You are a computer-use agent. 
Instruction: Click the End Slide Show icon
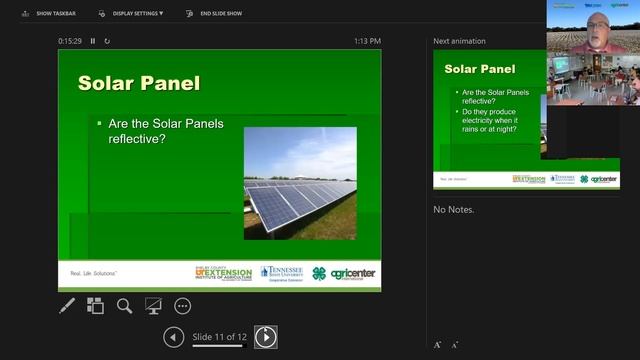coord(189,13)
